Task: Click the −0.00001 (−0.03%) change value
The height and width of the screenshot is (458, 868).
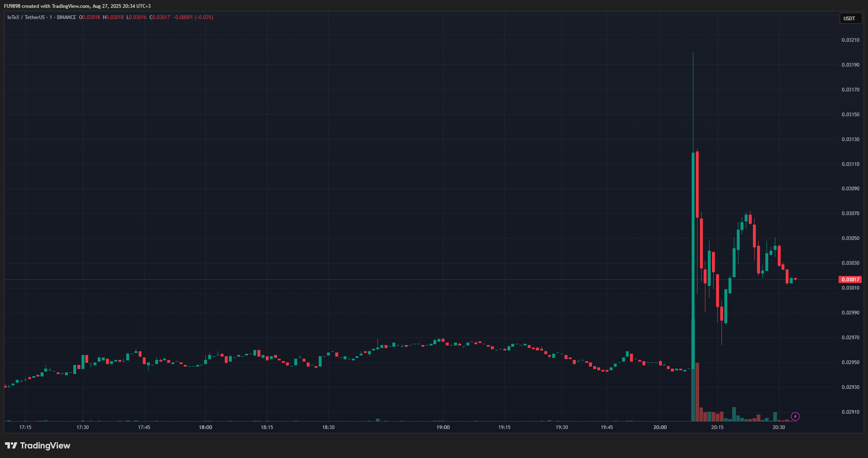Action: tap(193, 17)
